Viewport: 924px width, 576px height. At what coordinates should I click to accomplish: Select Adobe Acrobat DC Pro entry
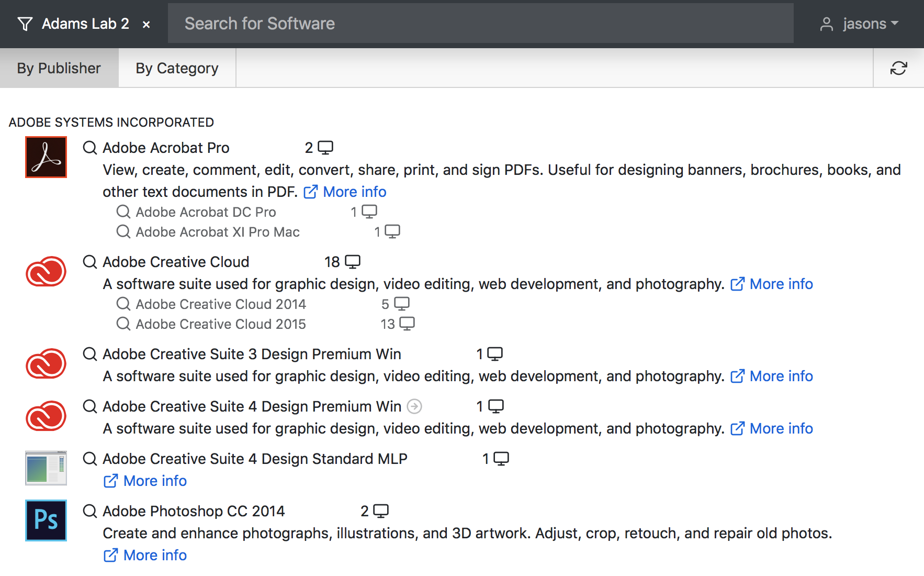pyautogui.click(x=206, y=212)
